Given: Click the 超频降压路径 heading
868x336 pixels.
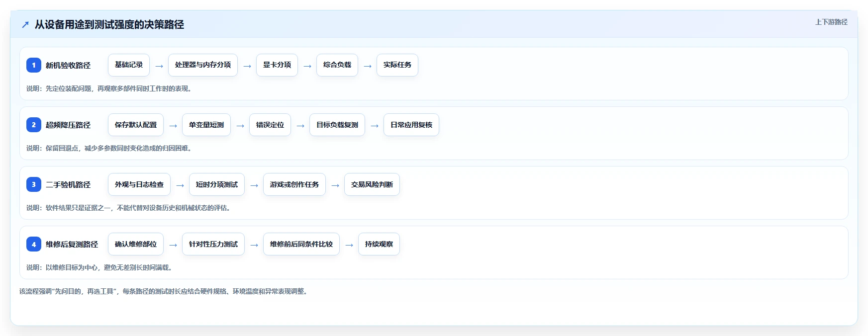Looking at the screenshot, I should pyautogui.click(x=68, y=125).
